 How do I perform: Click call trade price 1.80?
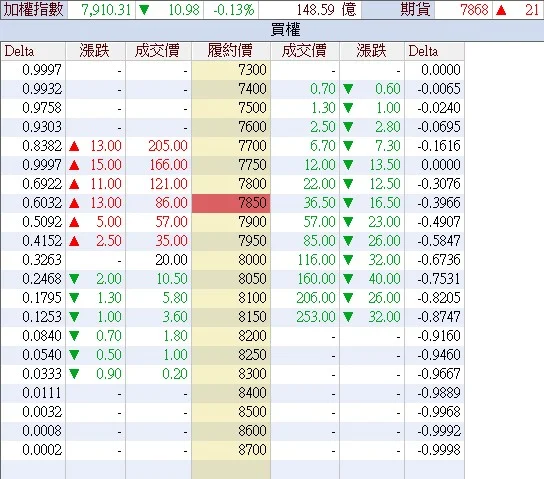[x=176, y=336]
